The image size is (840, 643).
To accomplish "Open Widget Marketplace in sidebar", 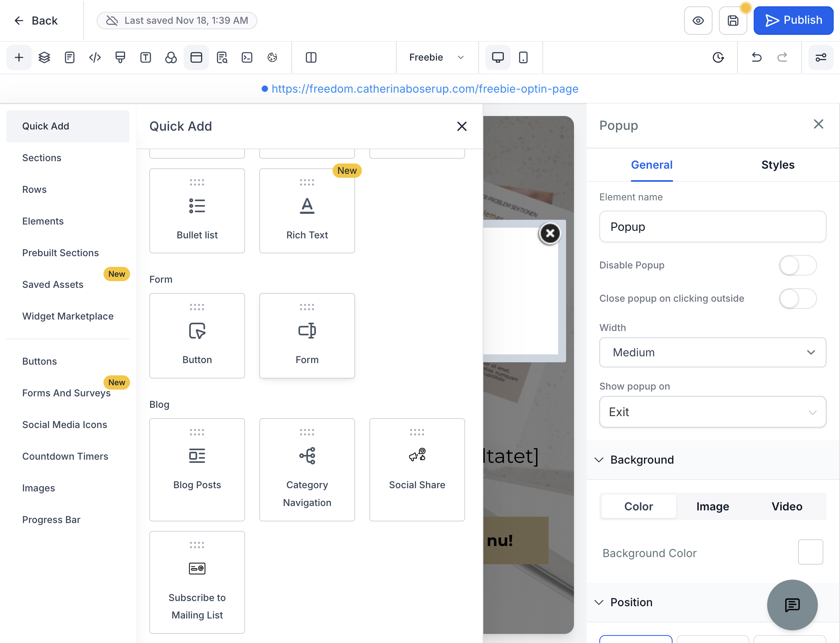I will point(68,316).
